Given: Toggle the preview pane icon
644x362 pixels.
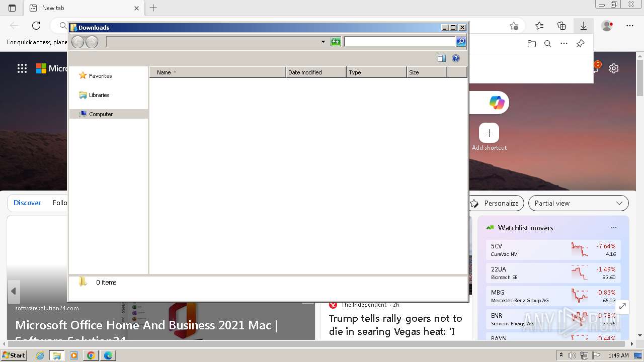Looking at the screenshot, I should tap(442, 58).
